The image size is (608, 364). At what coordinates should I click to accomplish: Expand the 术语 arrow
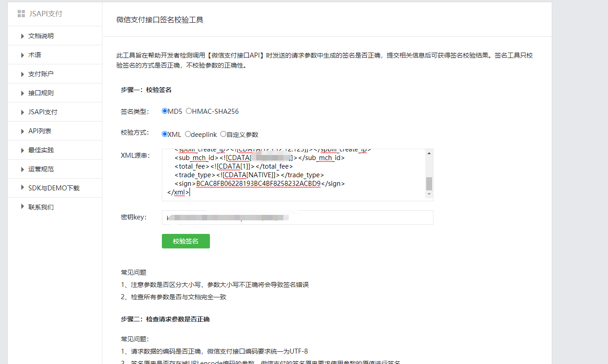point(23,55)
